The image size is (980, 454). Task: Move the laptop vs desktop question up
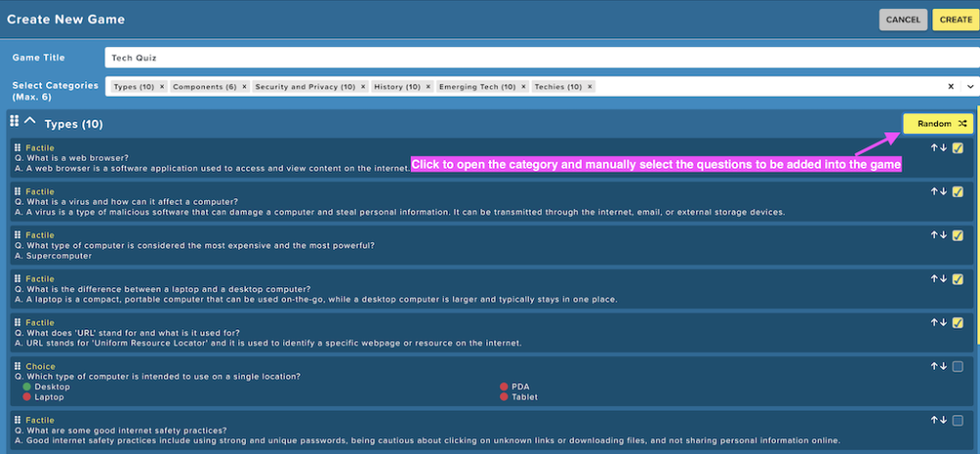[x=934, y=278]
